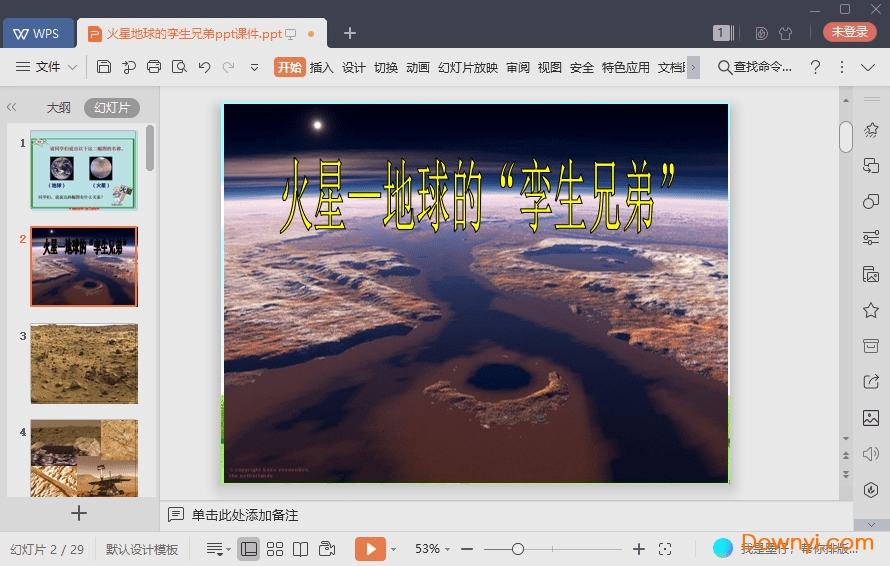Open the star favorites icon in sidebar
This screenshot has width=890, height=566.
click(x=871, y=310)
